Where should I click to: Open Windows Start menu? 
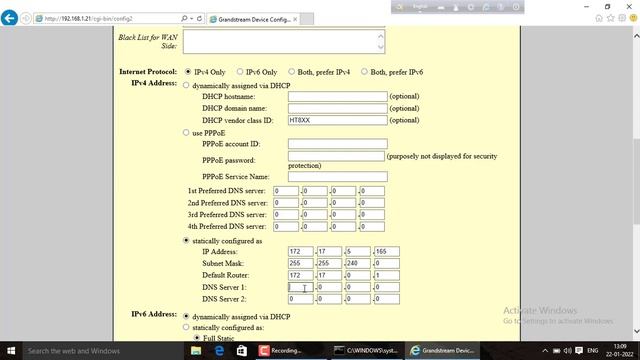(x=11, y=351)
